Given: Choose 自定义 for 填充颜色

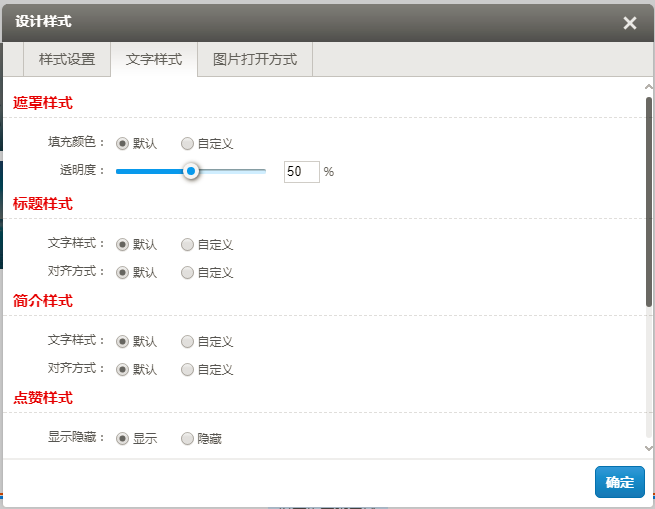Looking at the screenshot, I should pos(187,143).
